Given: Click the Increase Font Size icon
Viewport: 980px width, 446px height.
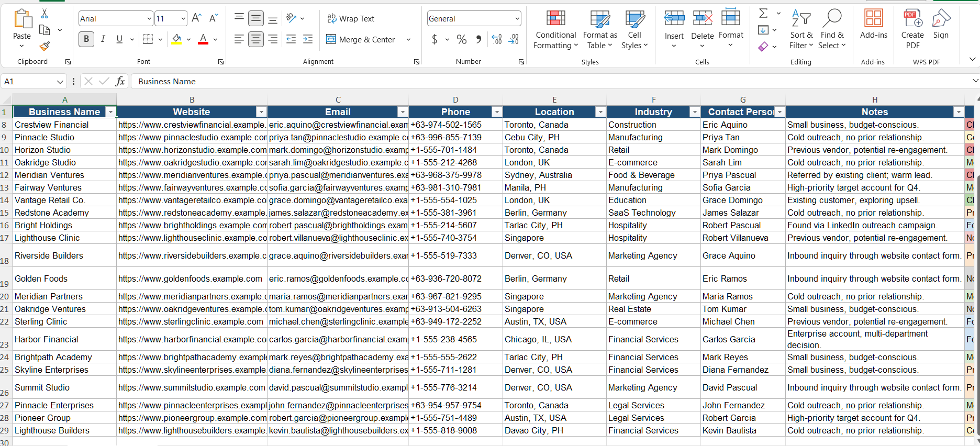Looking at the screenshot, I should tap(197, 18).
